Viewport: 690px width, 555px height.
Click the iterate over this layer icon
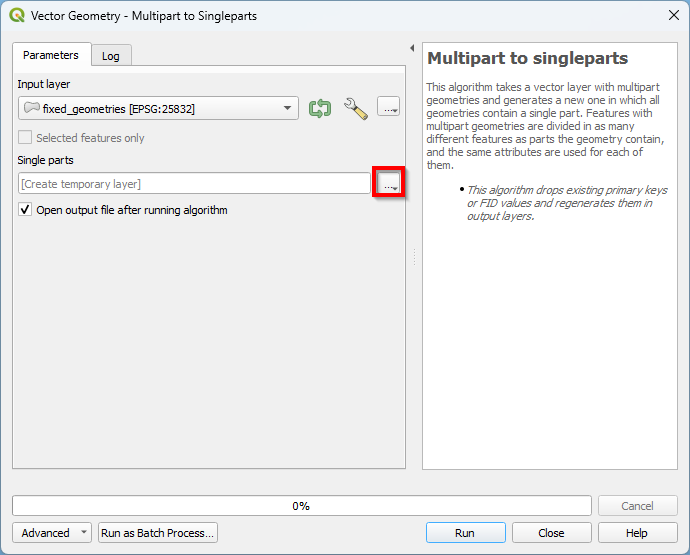[x=320, y=108]
